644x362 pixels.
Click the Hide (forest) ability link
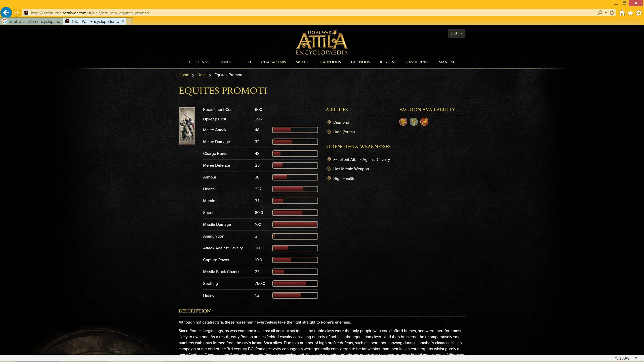click(344, 132)
